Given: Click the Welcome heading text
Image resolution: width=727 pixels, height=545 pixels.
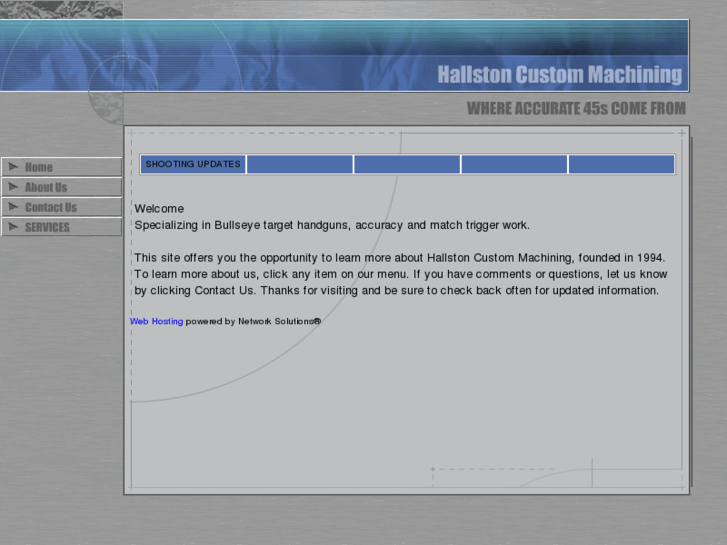Looking at the screenshot, I should point(159,209).
